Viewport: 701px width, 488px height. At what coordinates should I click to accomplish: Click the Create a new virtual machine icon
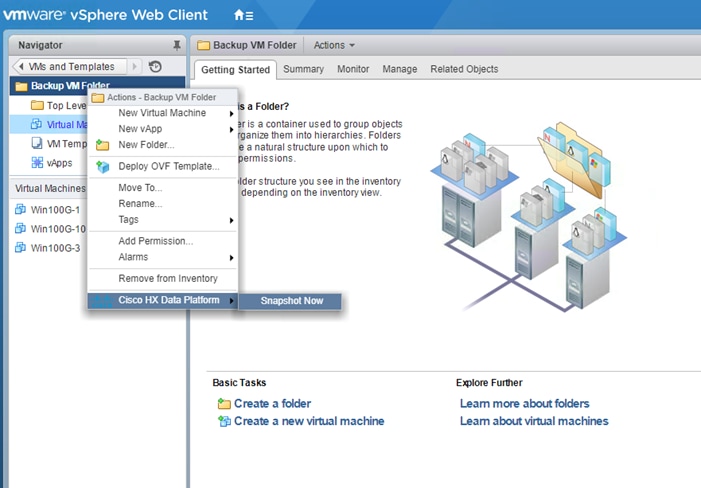[x=224, y=421]
